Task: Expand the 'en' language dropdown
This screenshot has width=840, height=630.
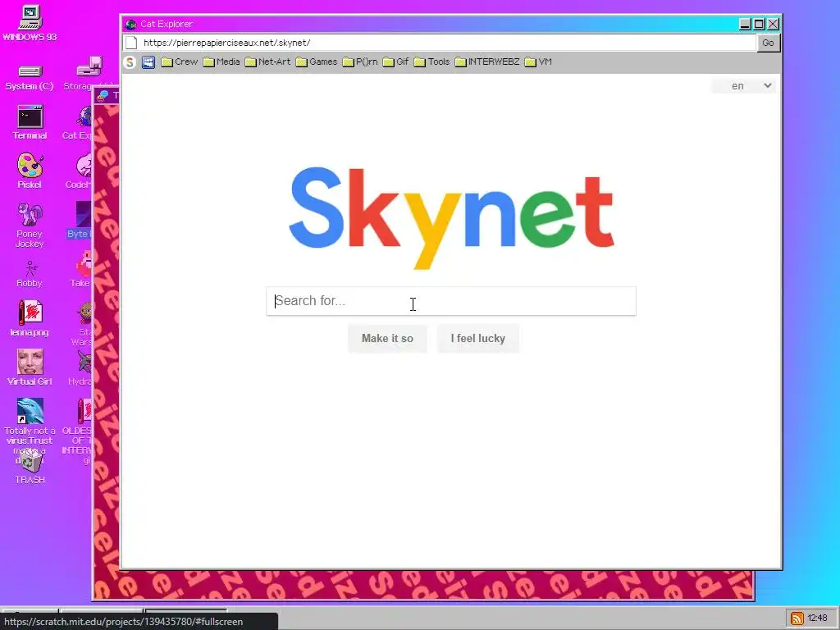Action: click(744, 85)
